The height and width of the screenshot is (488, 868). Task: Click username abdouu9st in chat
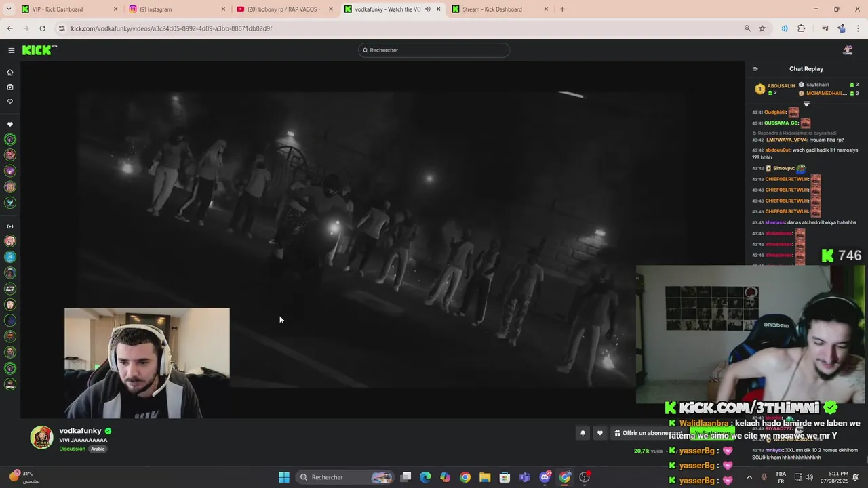[x=778, y=150]
